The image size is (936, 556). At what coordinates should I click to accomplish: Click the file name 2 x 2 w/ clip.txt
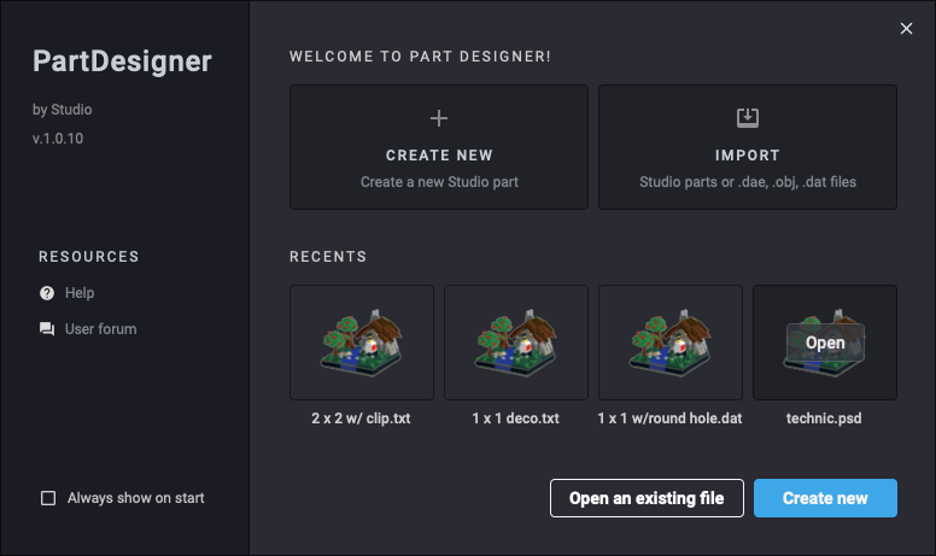pyautogui.click(x=361, y=419)
